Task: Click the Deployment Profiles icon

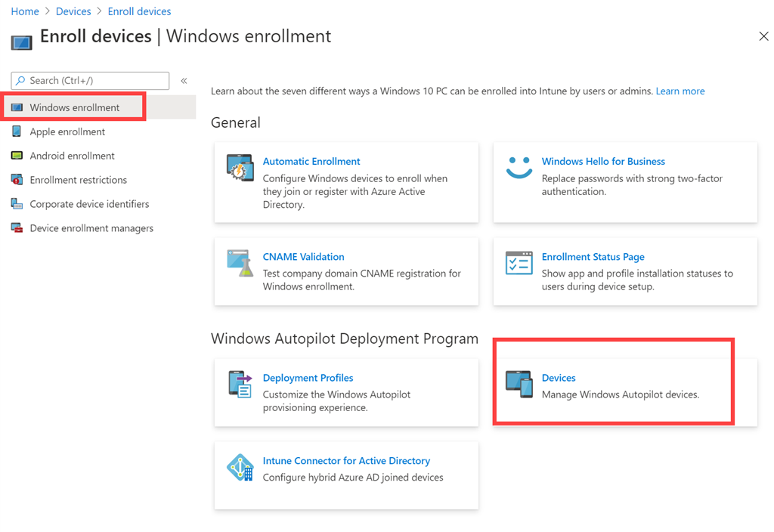Action: 240,384
